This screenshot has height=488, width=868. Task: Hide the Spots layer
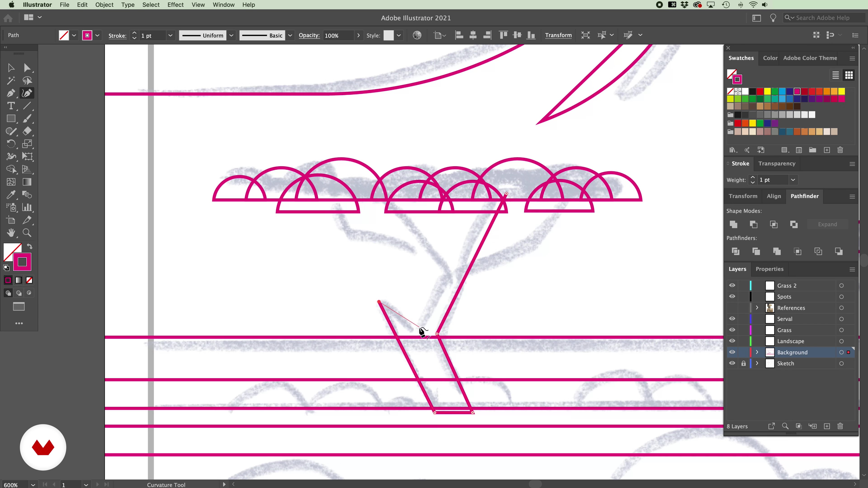coord(732,296)
